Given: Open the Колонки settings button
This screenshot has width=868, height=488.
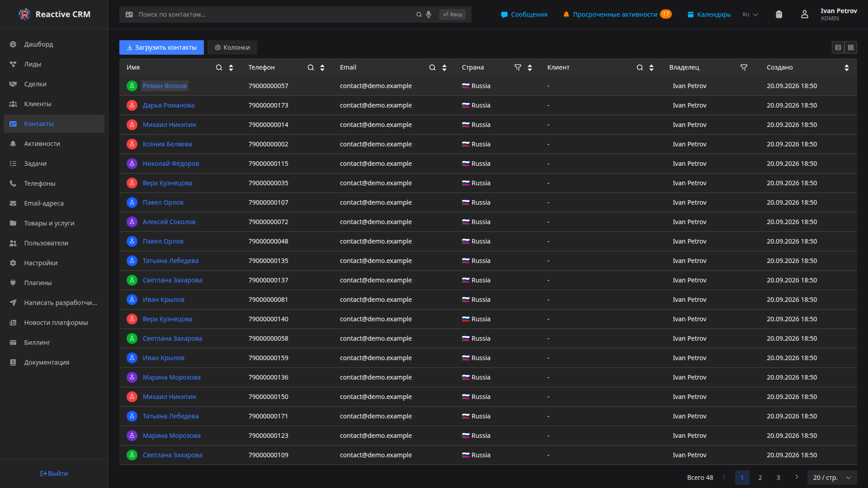Looking at the screenshot, I should pyautogui.click(x=232, y=47).
